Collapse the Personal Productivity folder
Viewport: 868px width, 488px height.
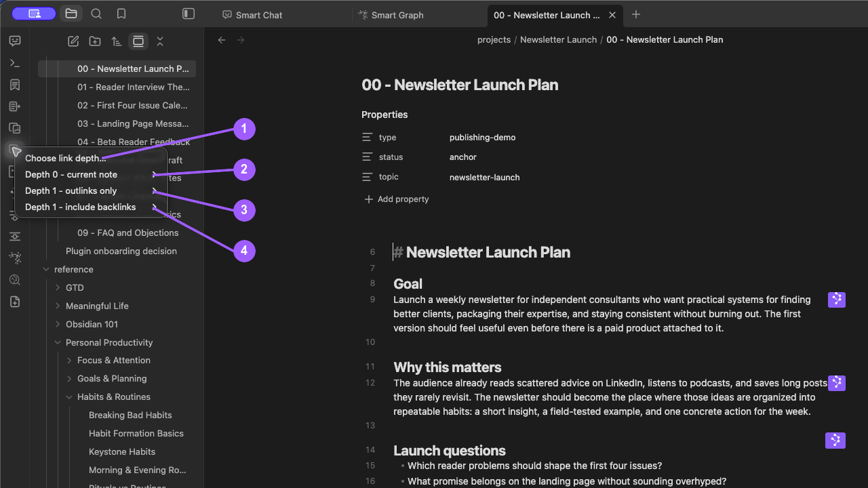(58, 342)
